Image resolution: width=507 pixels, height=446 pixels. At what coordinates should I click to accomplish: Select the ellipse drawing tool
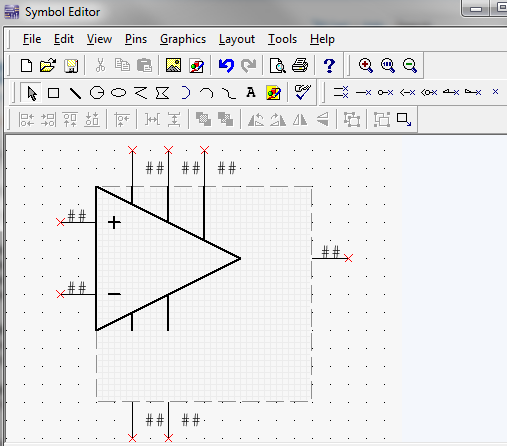coord(118,93)
